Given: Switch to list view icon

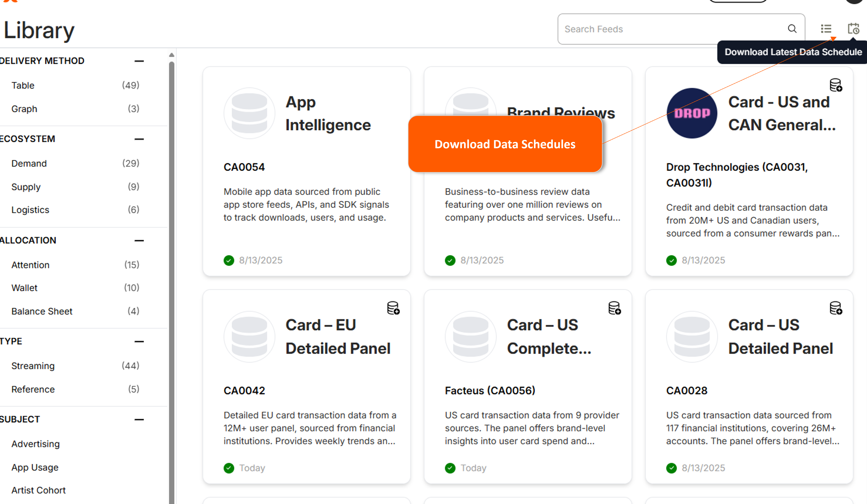Looking at the screenshot, I should pos(826,29).
